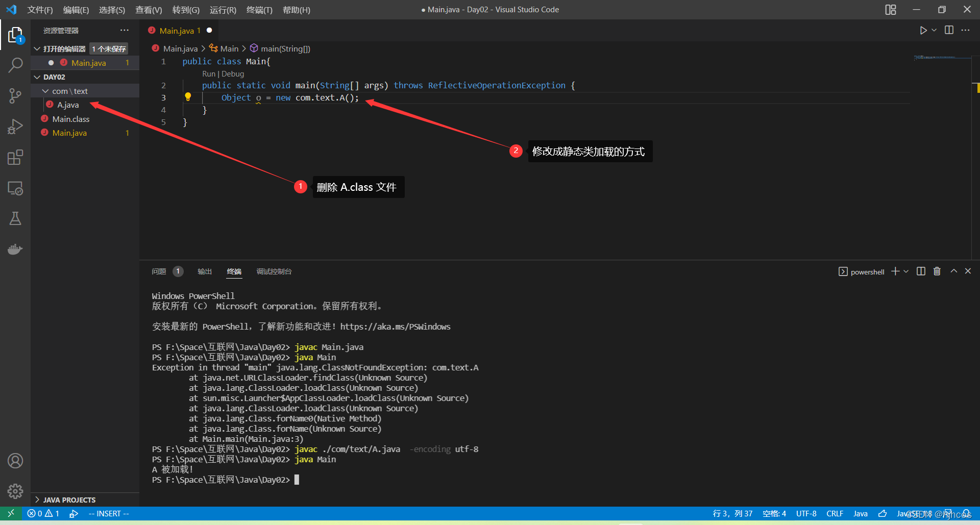Image resolution: width=980 pixels, height=525 pixels.
Task: Open the Explorer view in the activity bar
Action: point(15,35)
